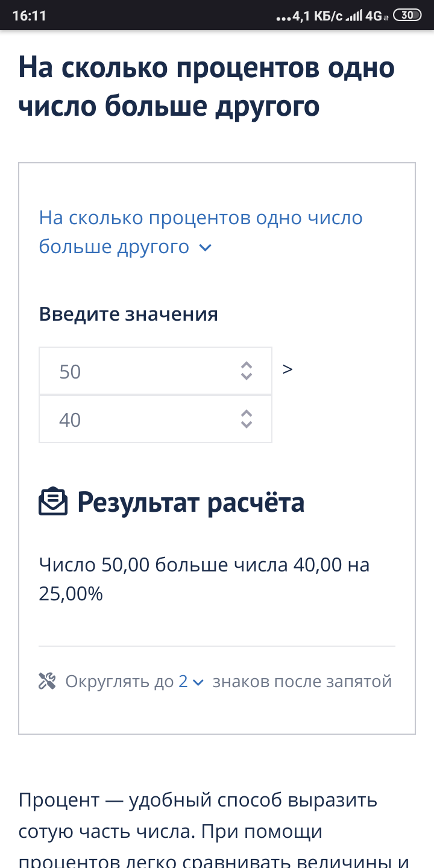434x868 pixels.
Task: Tap the 4G network indicator
Action: pos(375,16)
